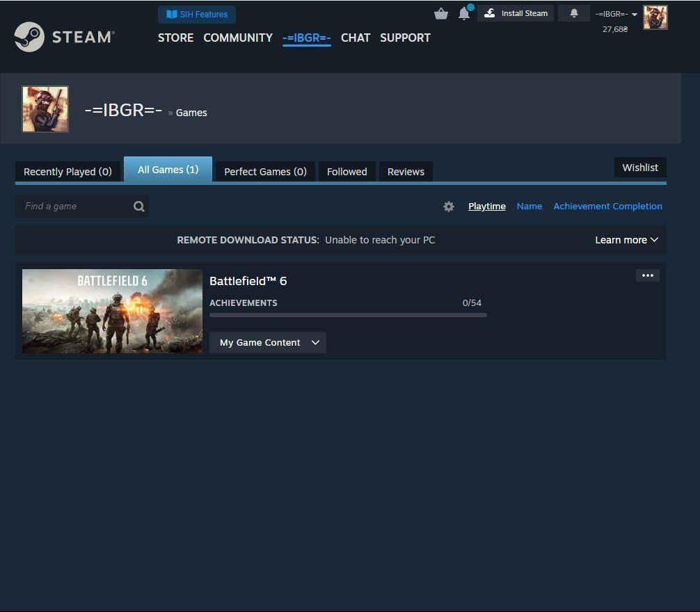700x612 pixels.
Task: Open the shopping cart basket icon
Action: click(x=441, y=13)
